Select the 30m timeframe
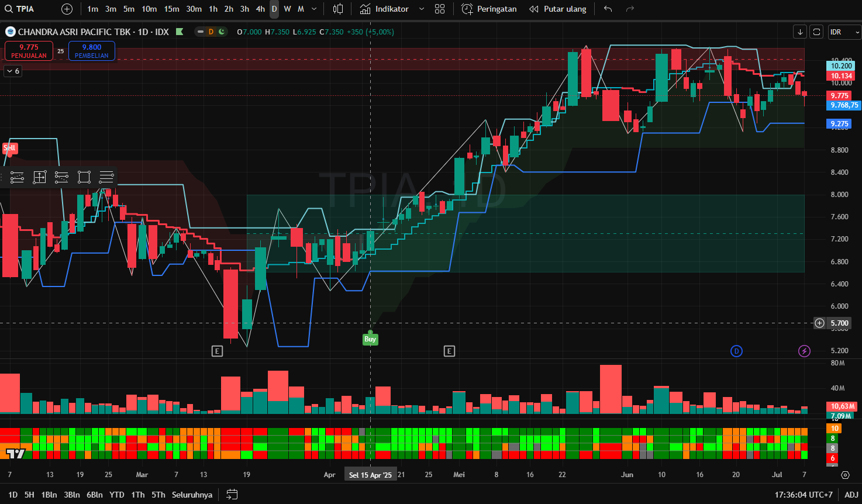862x504 pixels. click(194, 9)
